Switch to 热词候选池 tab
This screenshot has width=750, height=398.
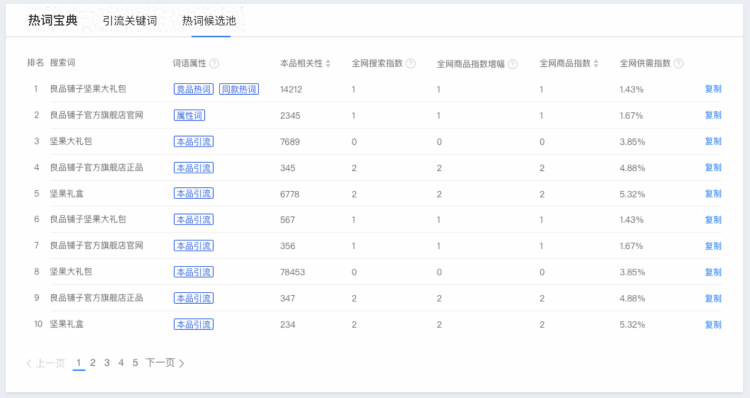point(209,21)
